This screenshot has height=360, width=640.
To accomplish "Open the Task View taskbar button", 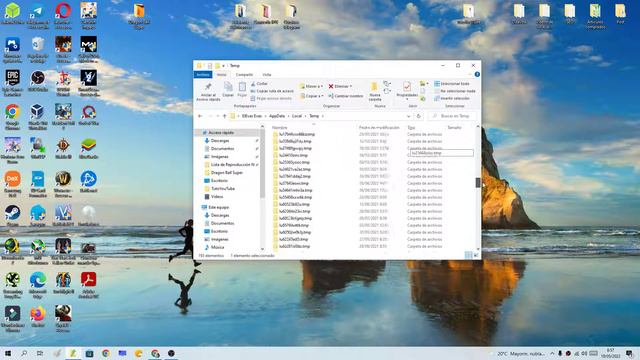I will point(40,353).
